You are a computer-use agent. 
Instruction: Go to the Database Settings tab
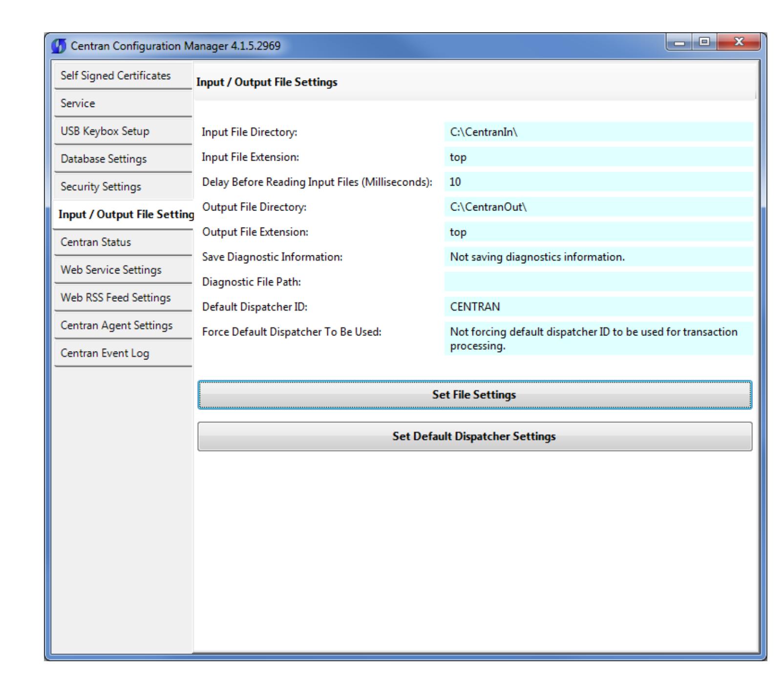click(123, 159)
